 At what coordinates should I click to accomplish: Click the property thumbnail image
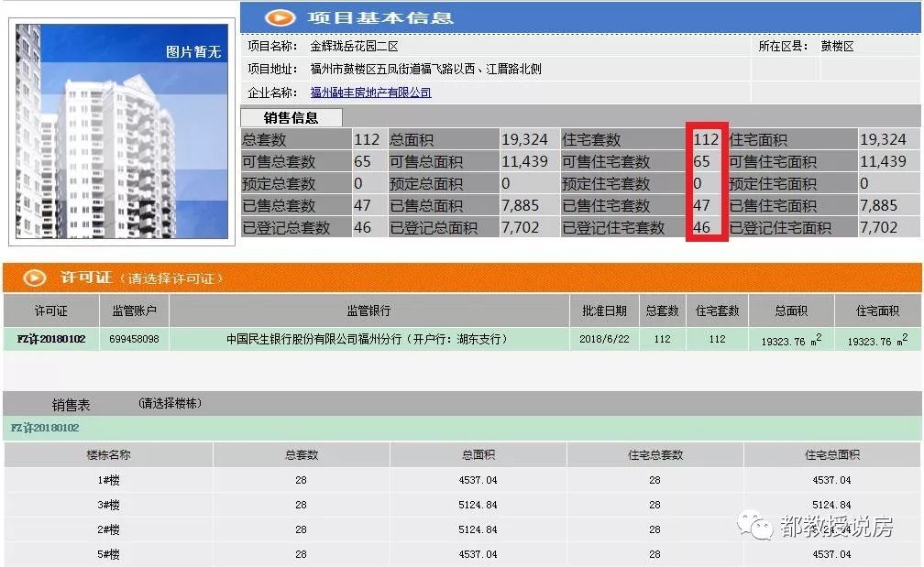120,128
